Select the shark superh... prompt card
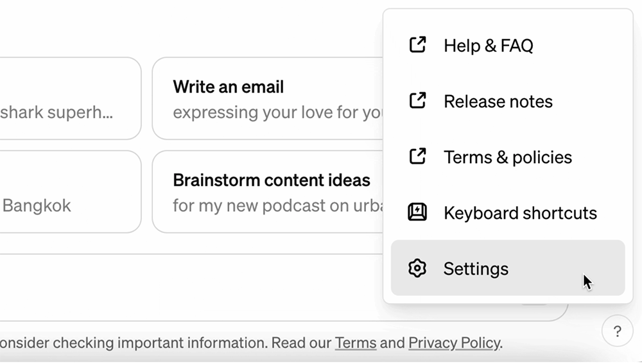This screenshot has width=642, height=364. (x=70, y=99)
